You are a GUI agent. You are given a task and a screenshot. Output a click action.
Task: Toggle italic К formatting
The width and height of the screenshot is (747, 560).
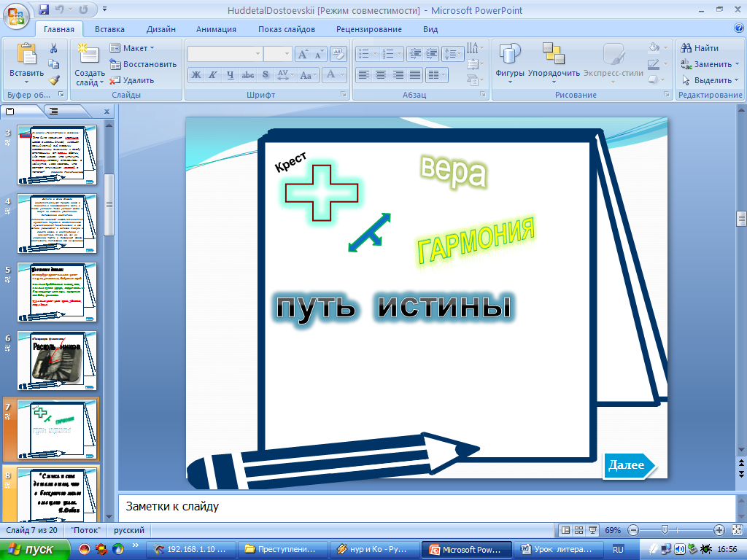tap(213, 74)
